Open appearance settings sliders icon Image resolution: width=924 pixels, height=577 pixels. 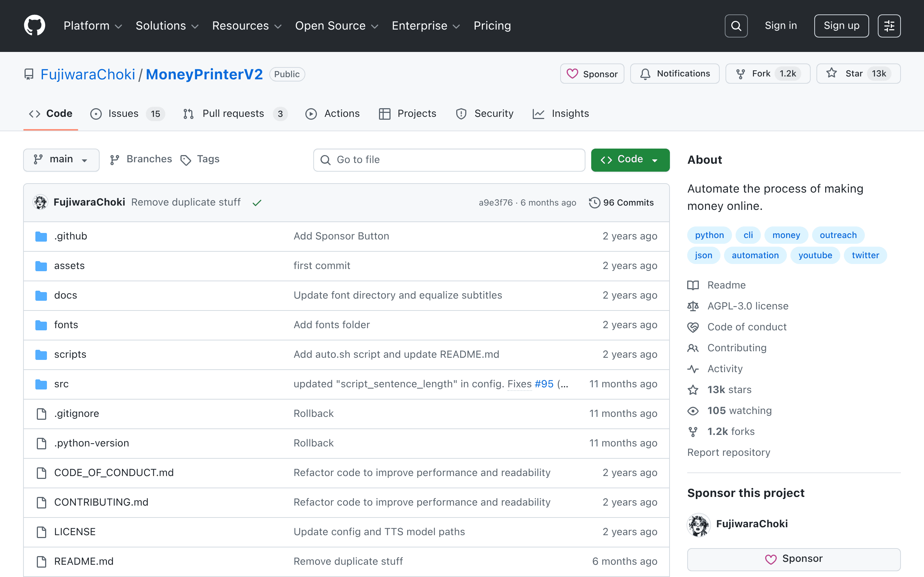(x=889, y=26)
